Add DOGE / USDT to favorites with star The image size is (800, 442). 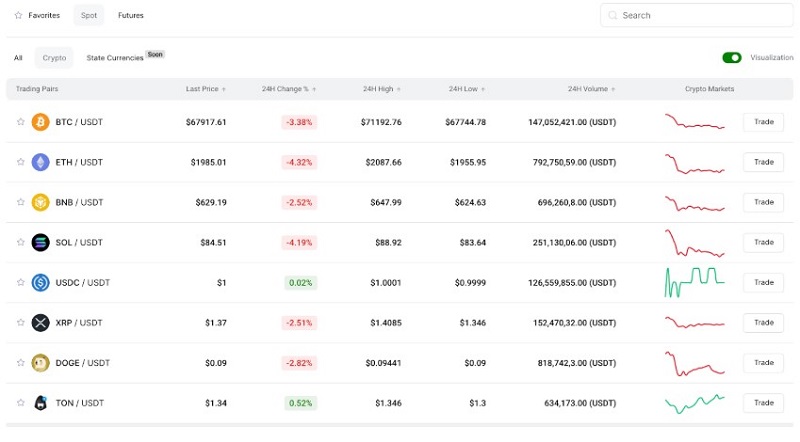pyautogui.click(x=20, y=362)
